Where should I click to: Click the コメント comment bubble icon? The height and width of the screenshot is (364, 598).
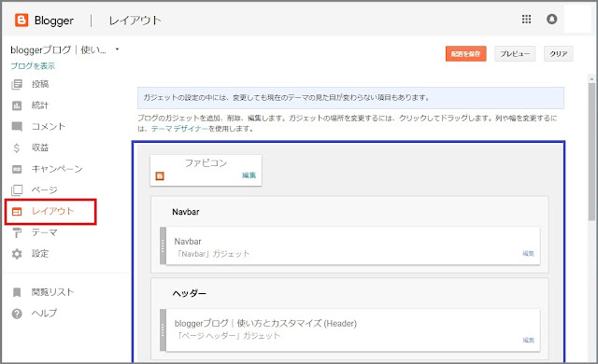(17, 127)
